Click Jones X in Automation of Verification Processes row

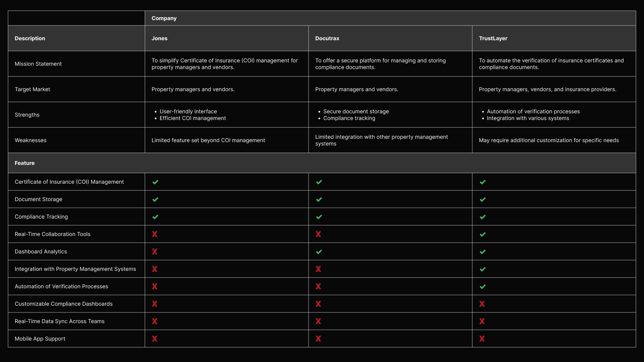pyautogui.click(x=155, y=286)
